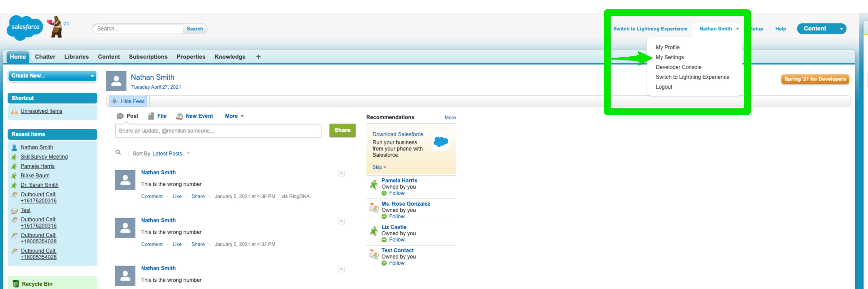Expand the More publisher actions dropdown
The height and width of the screenshot is (289, 868).
point(234,116)
